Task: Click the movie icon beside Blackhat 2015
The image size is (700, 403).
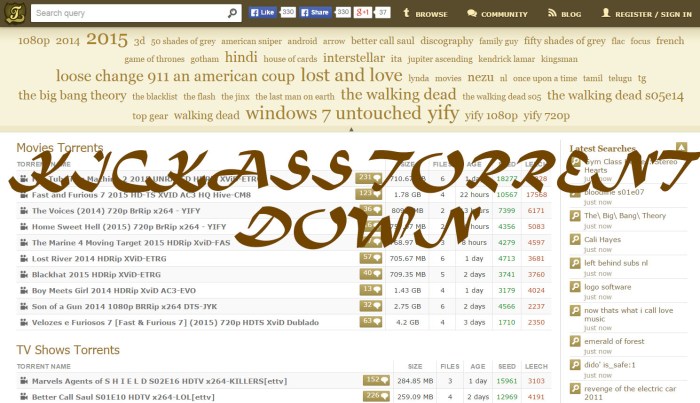Action: coord(24,274)
